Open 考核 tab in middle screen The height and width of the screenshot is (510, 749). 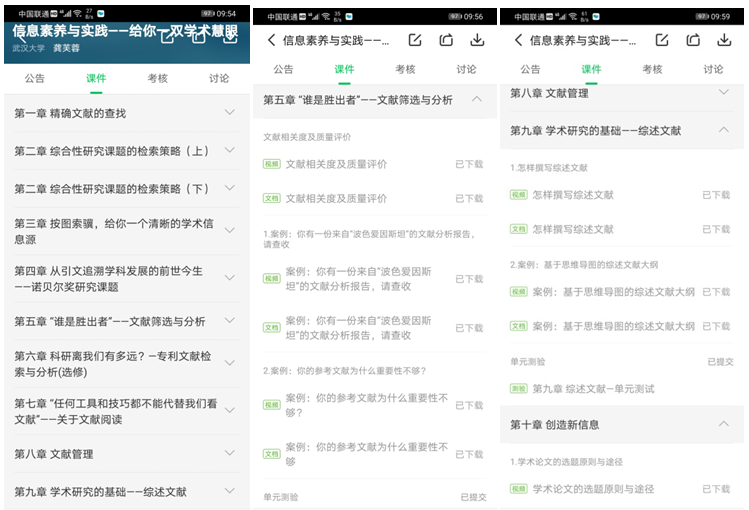(406, 69)
